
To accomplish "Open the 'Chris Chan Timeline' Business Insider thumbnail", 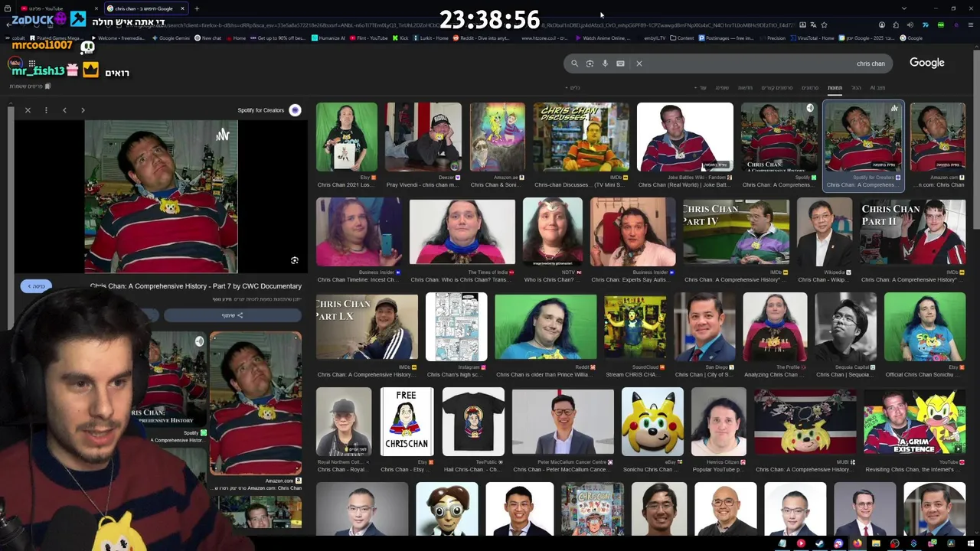I will pyautogui.click(x=358, y=232).
